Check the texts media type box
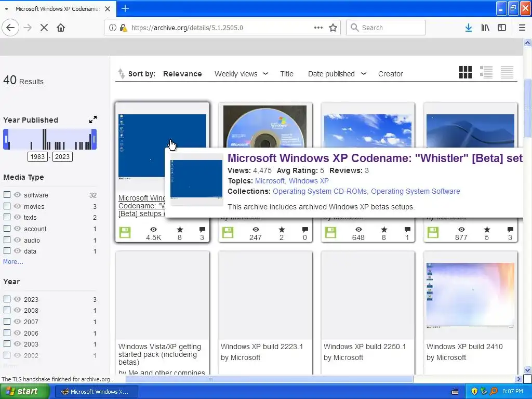532x399 pixels. click(x=7, y=217)
